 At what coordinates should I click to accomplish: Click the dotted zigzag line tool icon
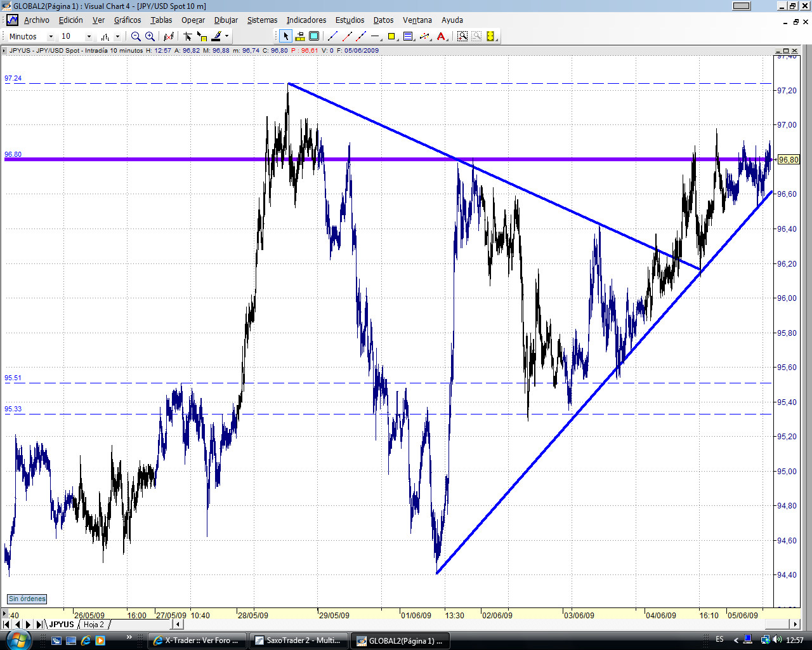425,37
